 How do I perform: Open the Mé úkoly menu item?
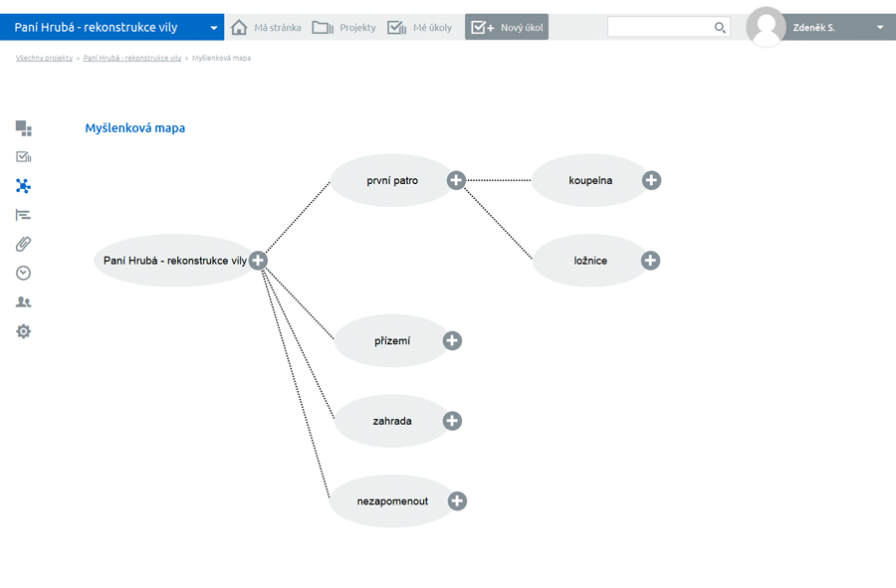(419, 28)
